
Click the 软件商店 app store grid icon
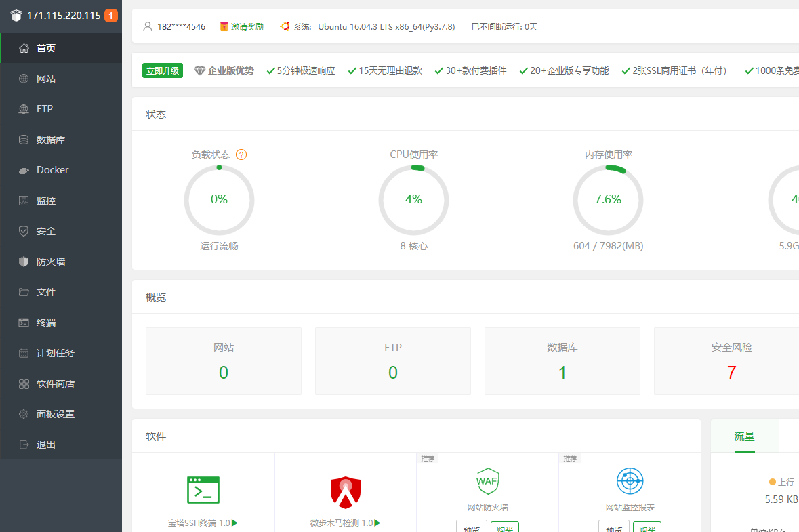pyautogui.click(x=24, y=384)
